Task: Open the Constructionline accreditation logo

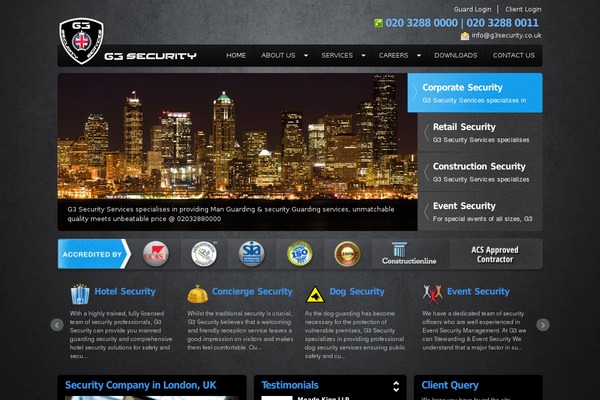Action: pyautogui.click(x=409, y=253)
